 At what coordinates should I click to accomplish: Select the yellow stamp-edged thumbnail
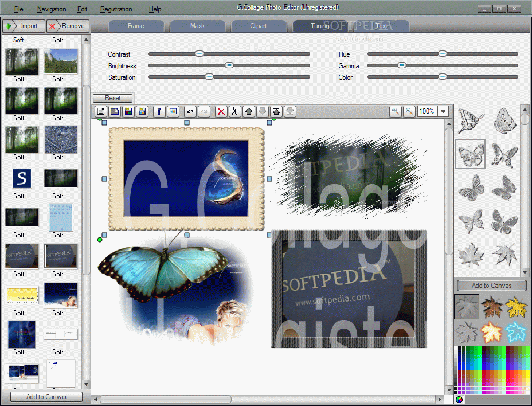pos(22,295)
